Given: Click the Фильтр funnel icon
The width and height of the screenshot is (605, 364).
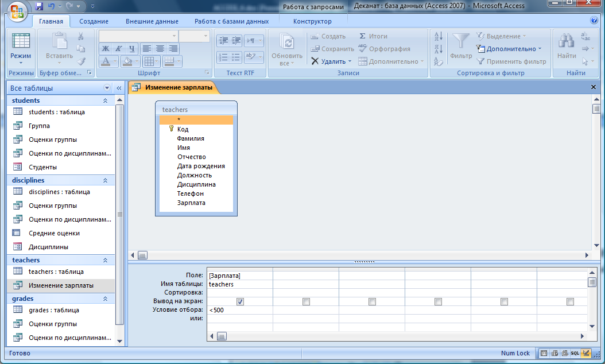Looking at the screenshot, I should [x=460, y=42].
